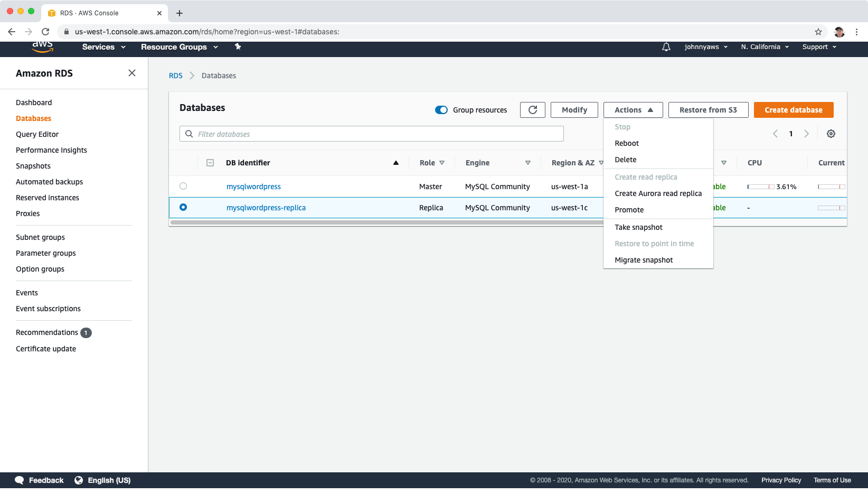Screen dimensions: 868x494
Task: Open Performance Insights in sidebar
Action: pos(51,150)
